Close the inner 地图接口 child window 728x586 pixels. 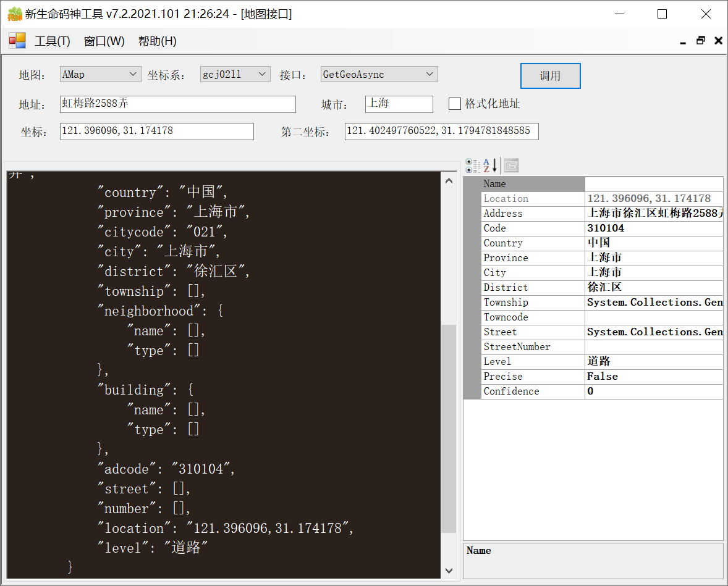point(718,41)
